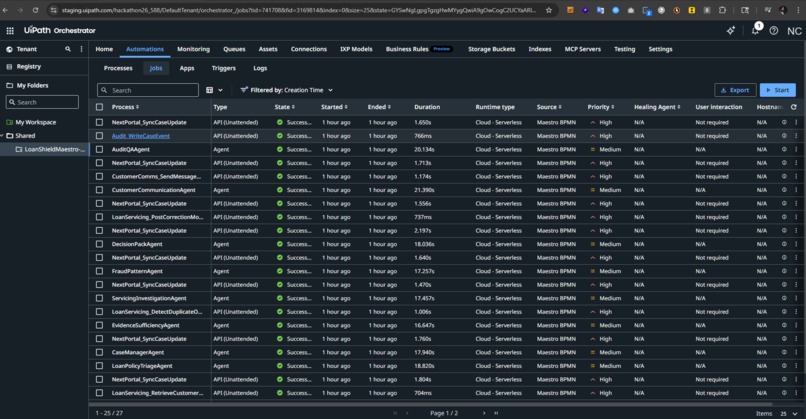Sort jobs by Process column

125,107
